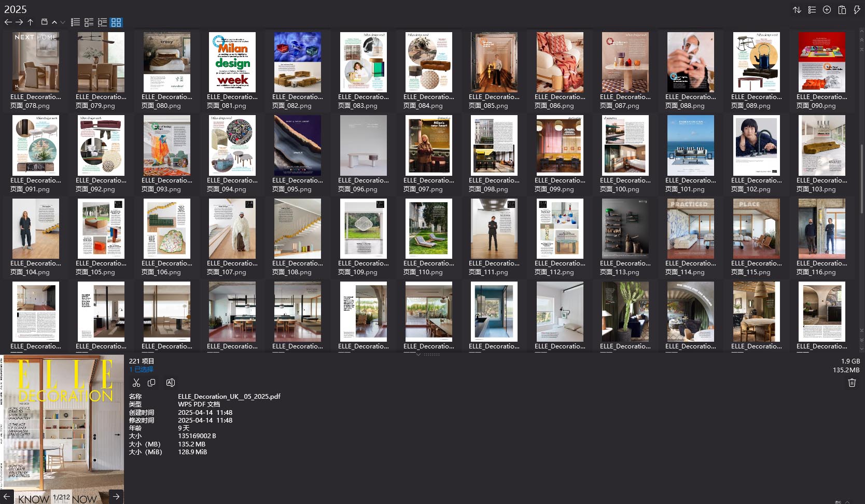Open the select items checklist icon
Viewport: 865px width, 504px height.
[812, 10]
